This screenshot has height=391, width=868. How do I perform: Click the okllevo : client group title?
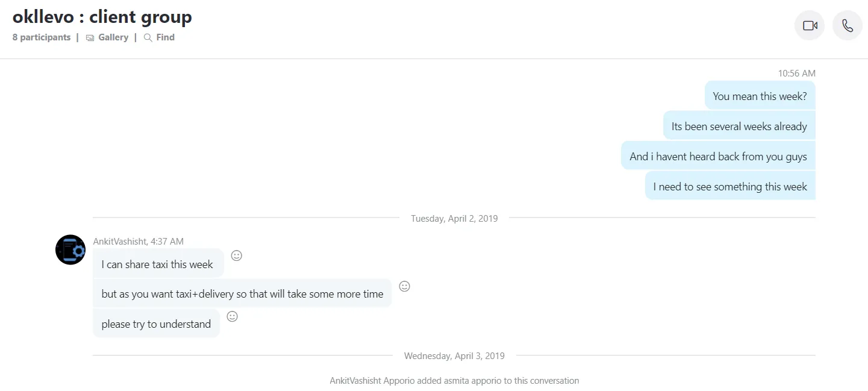pyautogui.click(x=102, y=17)
